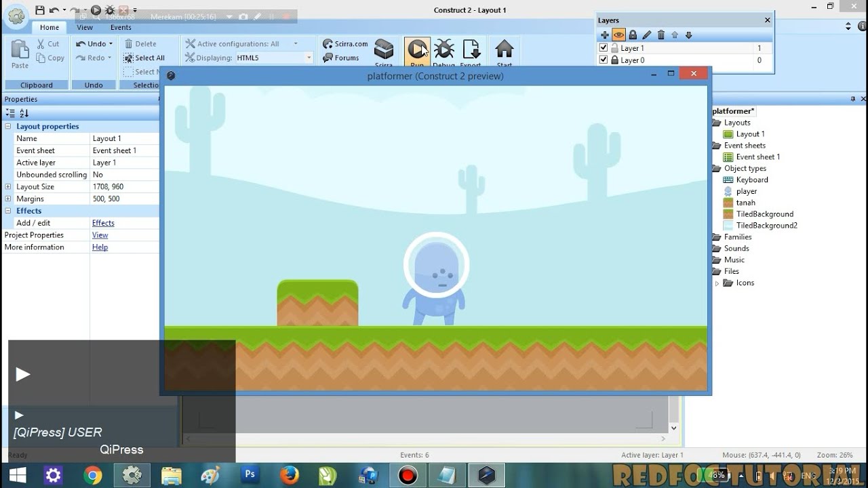Switch to the Events ribbon tab
This screenshot has height=488, width=868.
point(121,27)
